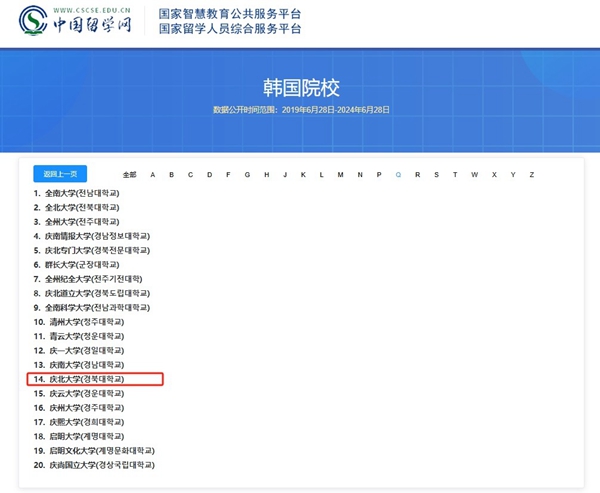Filter universities by letter A

click(153, 175)
